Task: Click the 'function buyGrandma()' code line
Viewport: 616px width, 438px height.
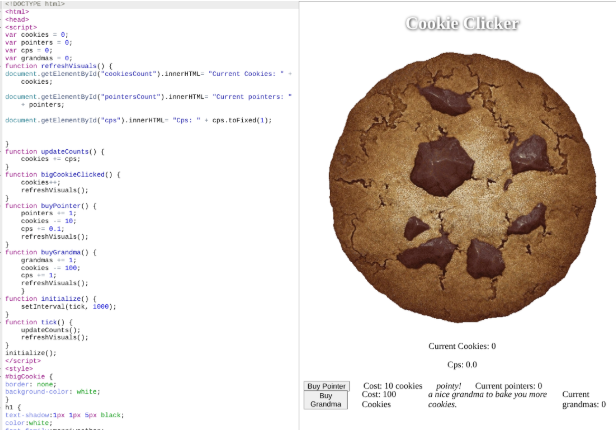Action: [51, 252]
